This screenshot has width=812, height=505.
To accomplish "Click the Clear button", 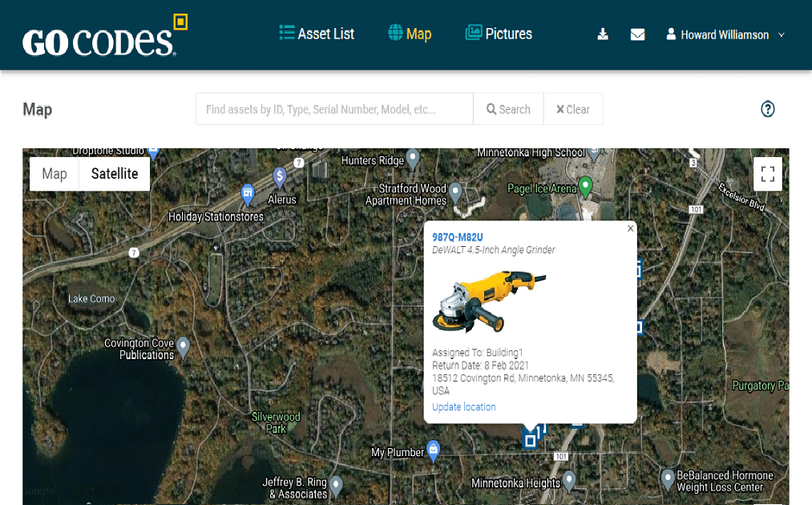I will (573, 109).
